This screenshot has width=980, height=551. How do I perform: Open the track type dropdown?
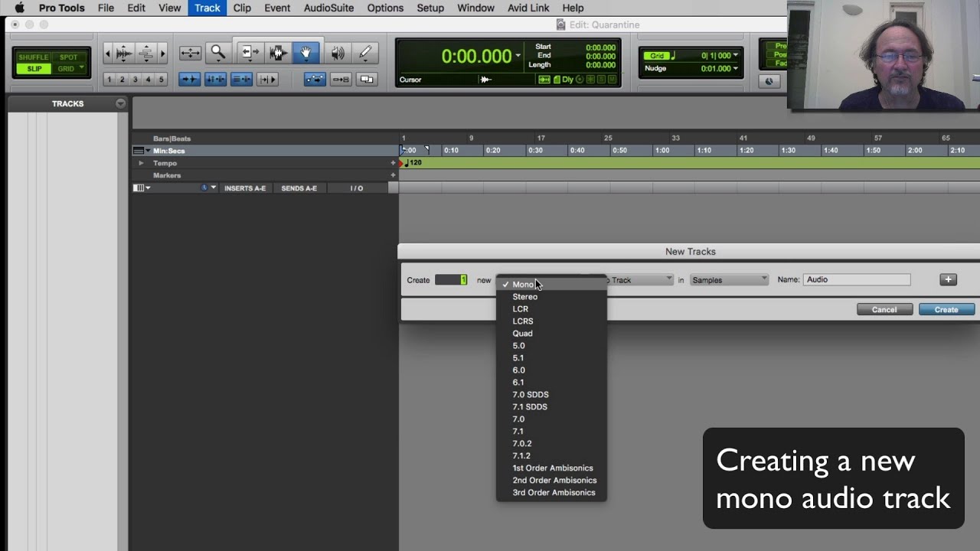[640, 280]
